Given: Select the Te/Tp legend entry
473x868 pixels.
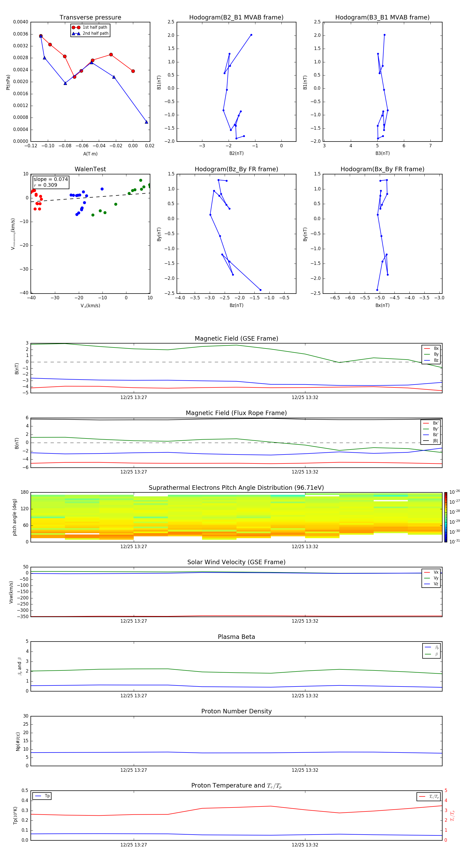Looking at the screenshot, I should tap(429, 796).
